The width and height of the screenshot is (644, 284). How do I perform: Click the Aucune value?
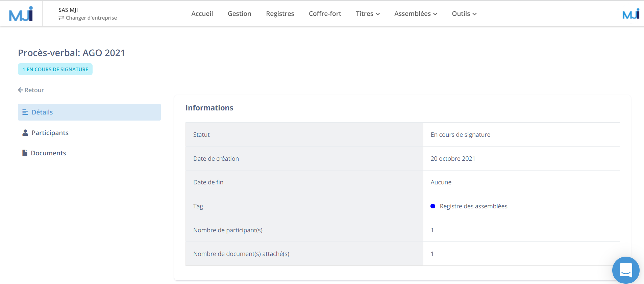tap(441, 182)
